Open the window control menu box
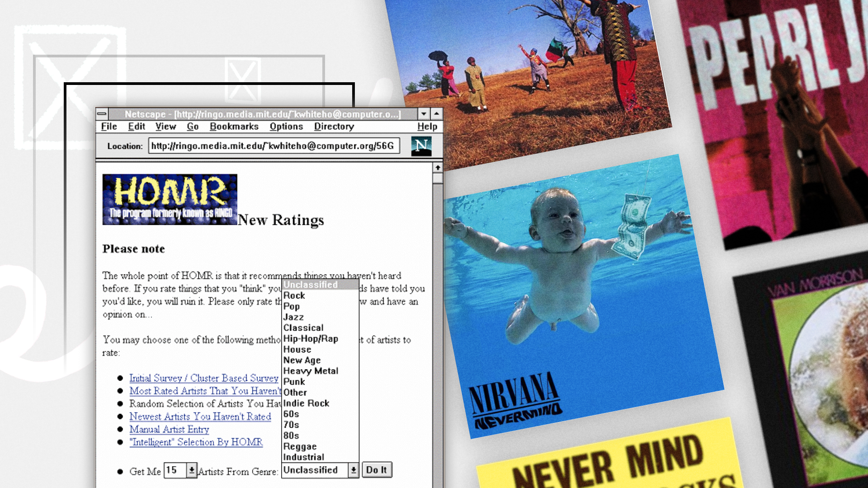Screen dimensions: 868x488 (102, 114)
